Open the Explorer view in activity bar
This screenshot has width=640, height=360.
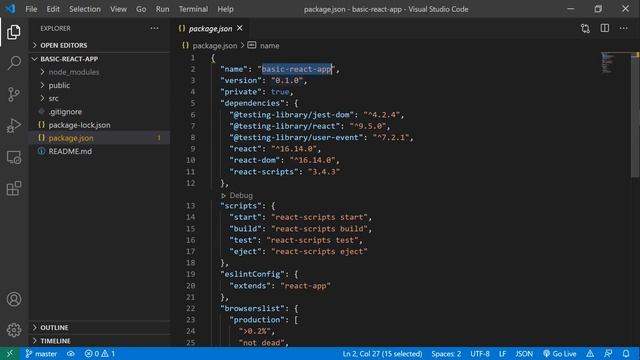[13, 32]
